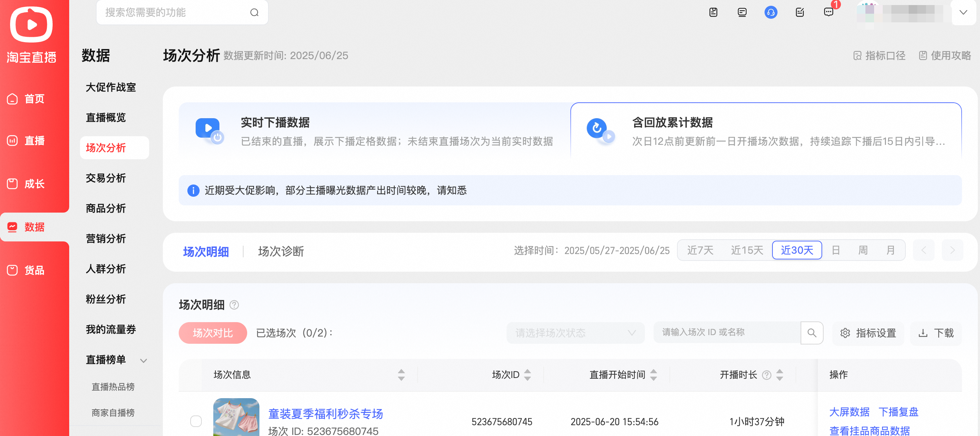
Task: Click the 数据 sidebar icon
Action: click(x=12, y=227)
